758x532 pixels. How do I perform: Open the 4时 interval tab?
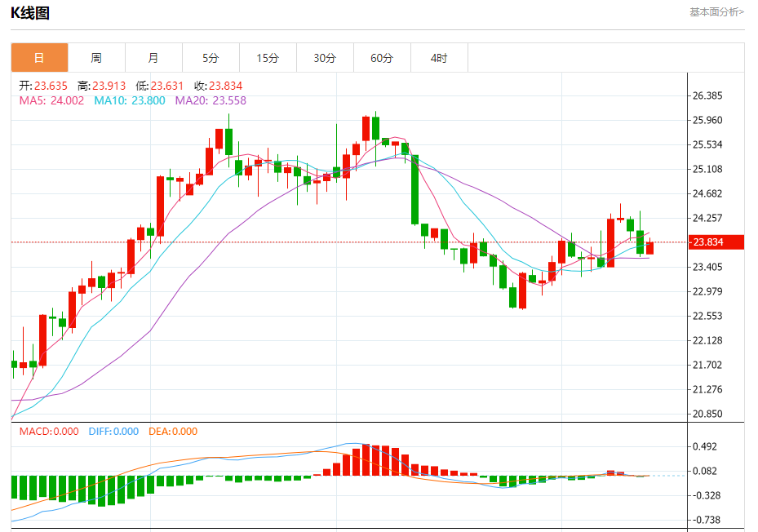[x=439, y=58]
